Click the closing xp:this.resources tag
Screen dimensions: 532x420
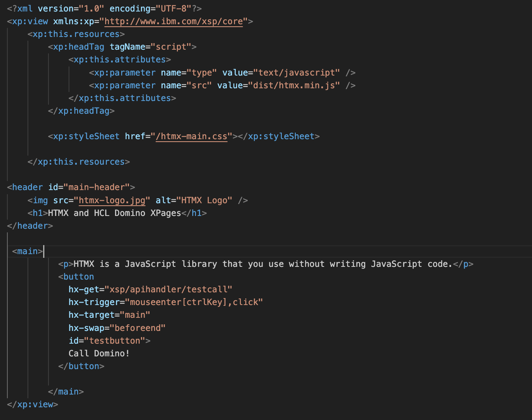tap(79, 162)
